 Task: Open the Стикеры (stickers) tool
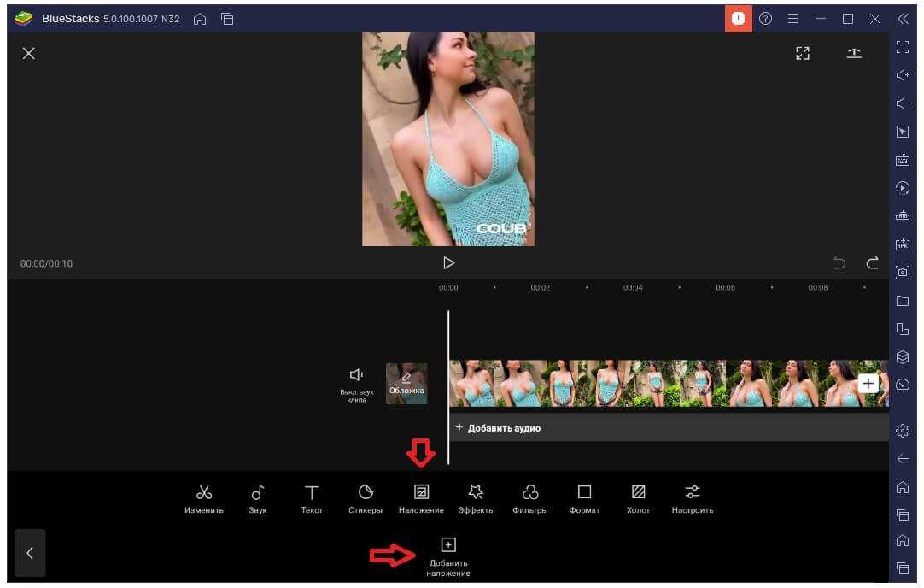[366, 498]
